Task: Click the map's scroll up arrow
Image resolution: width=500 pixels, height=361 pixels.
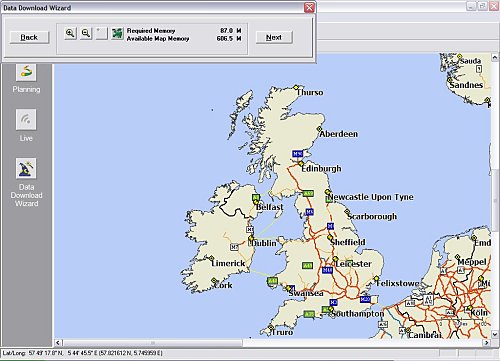Action: pyautogui.click(x=495, y=57)
